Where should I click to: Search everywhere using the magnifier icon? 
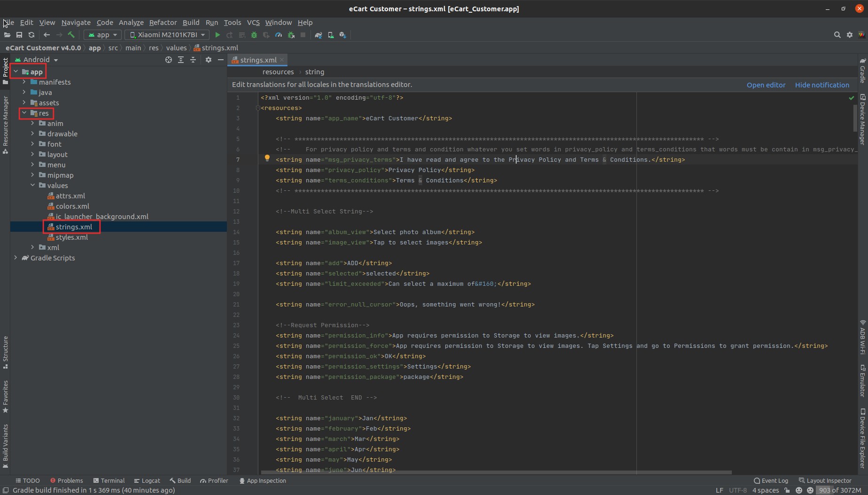tap(837, 34)
